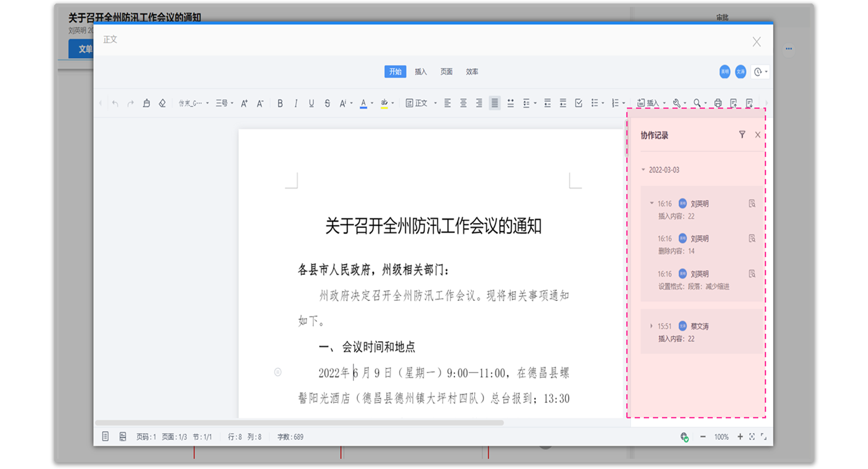Image resolution: width=868 pixels, height=469 pixels.
Task: Toggle italic formatting
Action: coord(296,103)
